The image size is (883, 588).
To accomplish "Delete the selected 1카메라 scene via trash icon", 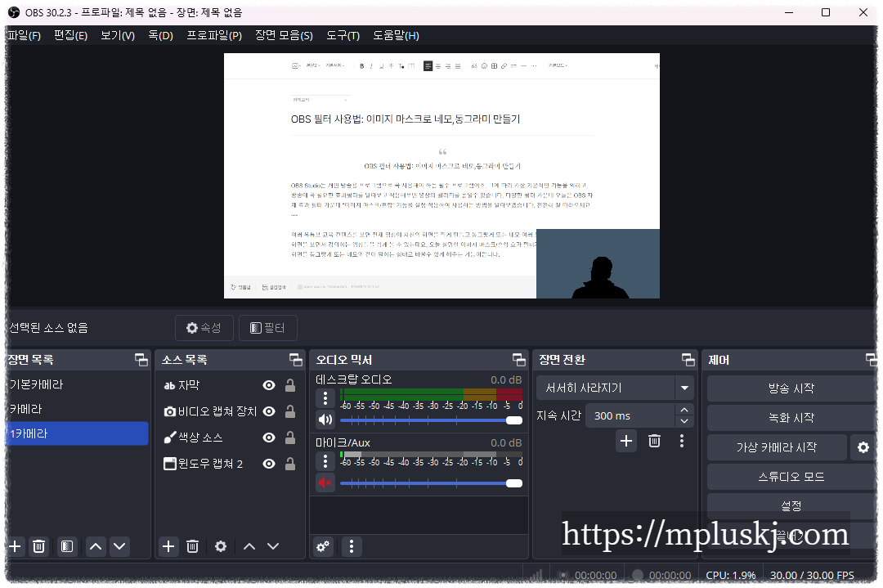I will tap(38, 546).
